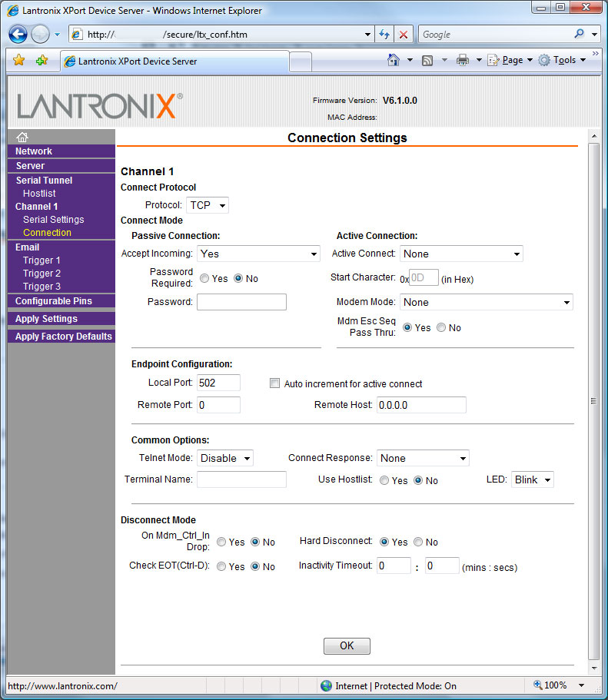The width and height of the screenshot is (608, 700).
Task: Open Email Trigger 1 settings
Action: (x=42, y=260)
